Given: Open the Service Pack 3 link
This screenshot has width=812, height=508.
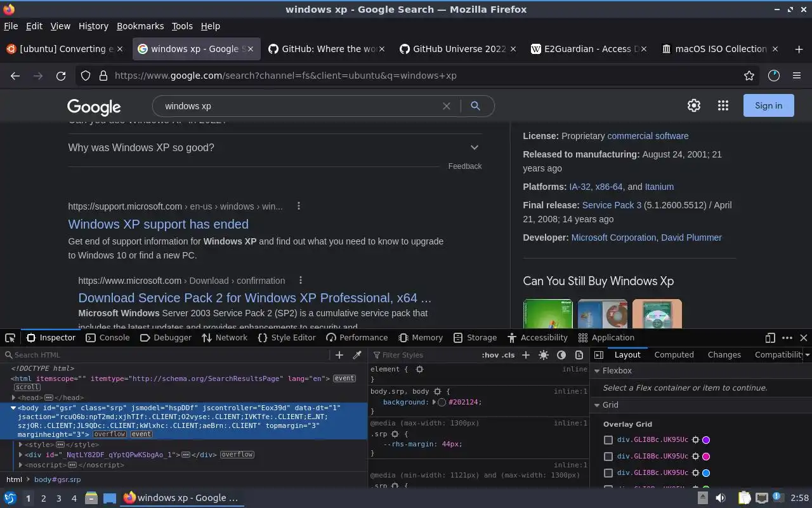Looking at the screenshot, I should pos(612,205).
